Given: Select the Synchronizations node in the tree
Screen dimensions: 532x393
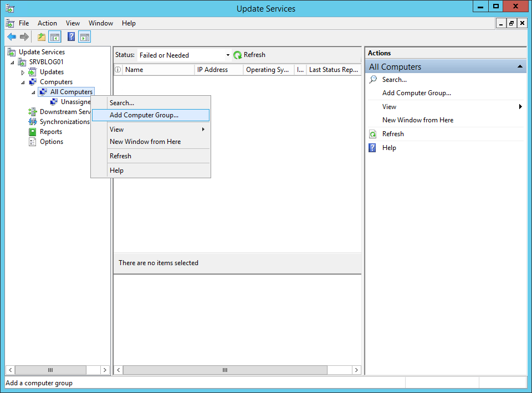Looking at the screenshot, I should pos(63,121).
